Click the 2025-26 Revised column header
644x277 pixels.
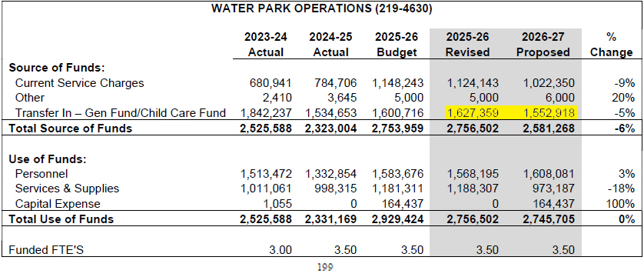click(468, 45)
